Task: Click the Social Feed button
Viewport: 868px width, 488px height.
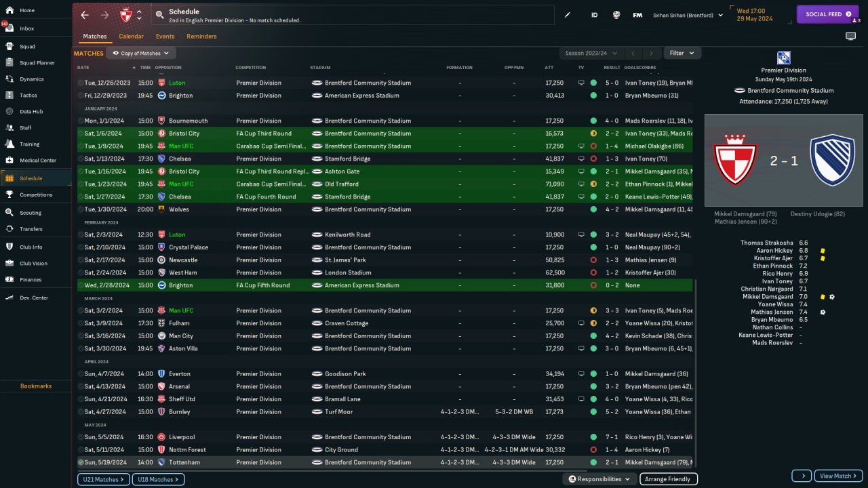Action: pyautogui.click(x=827, y=14)
